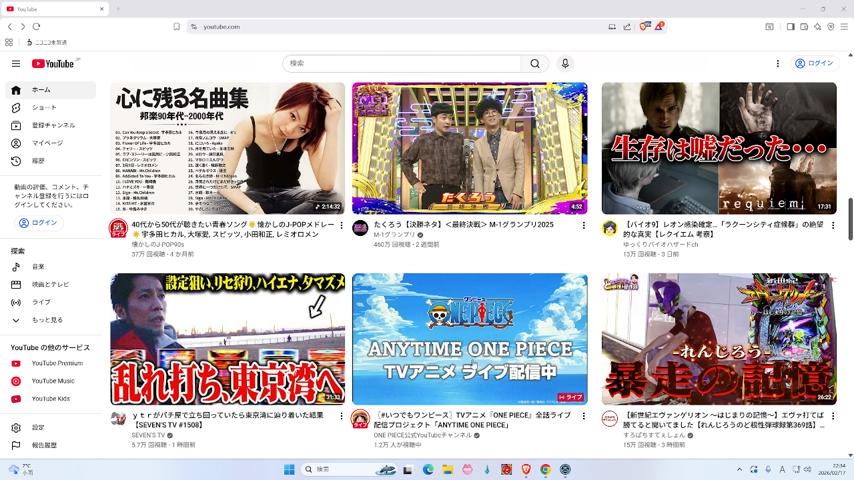Reload the page
Image resolution: width=854 pixels, height=480 pixels.
[36, 27]
